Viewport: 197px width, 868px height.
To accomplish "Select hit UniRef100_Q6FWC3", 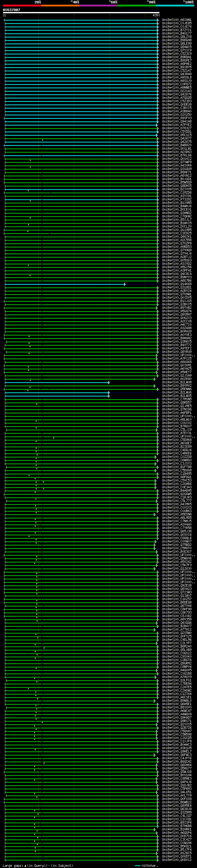I will [176, 755].
